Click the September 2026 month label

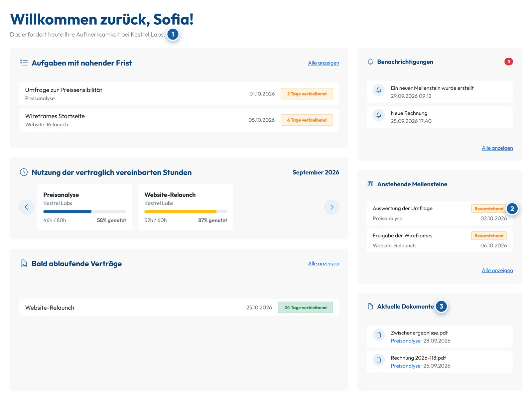pos(316,172)
